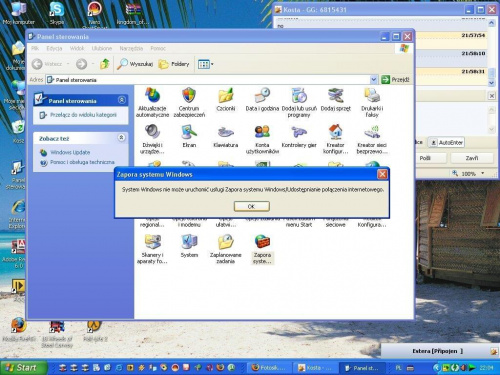Image resolution: width=500 pixels, height=375 pixels.
Task: Open Mozilla Firefox desktop shortcut
Action: point(18,330)
